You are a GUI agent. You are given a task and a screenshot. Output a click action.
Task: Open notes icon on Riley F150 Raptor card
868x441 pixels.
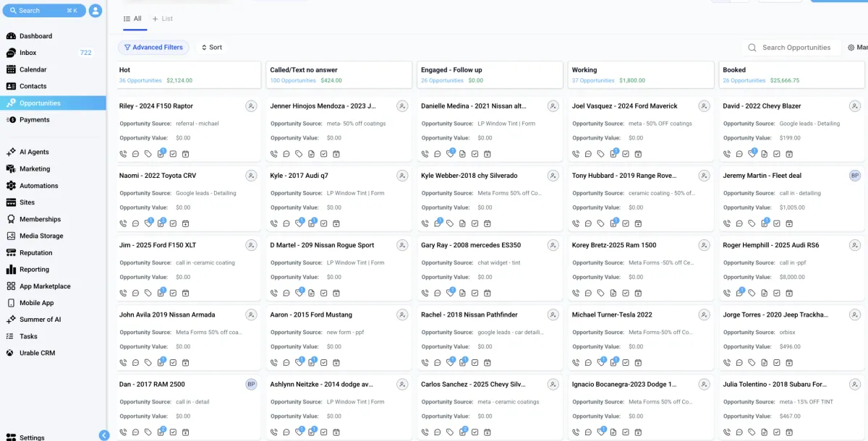point(161,154)
